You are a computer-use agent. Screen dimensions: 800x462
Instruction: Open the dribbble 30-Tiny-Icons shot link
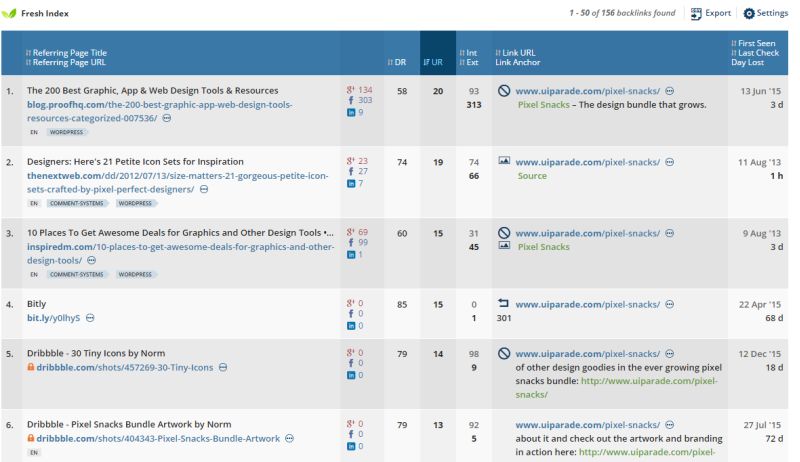tap(125, 367)
